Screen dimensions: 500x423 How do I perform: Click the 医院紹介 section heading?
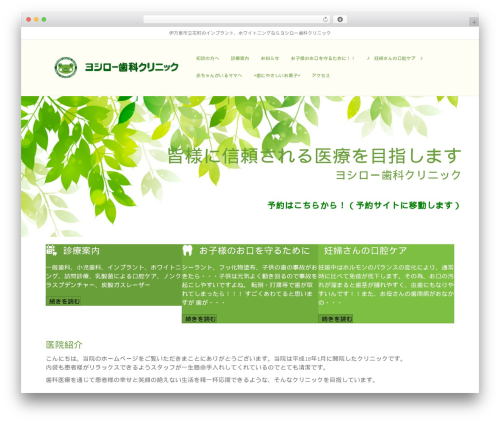pos(64,345)
